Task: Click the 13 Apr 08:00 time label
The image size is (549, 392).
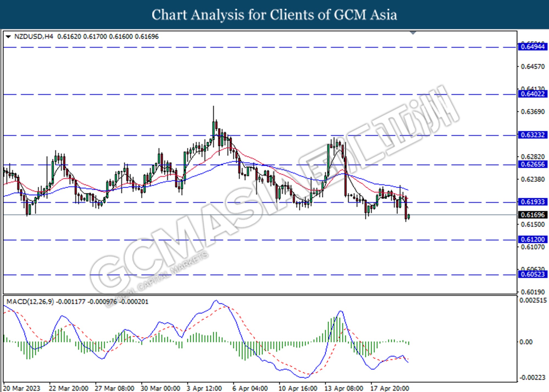Action: point(344,388)
